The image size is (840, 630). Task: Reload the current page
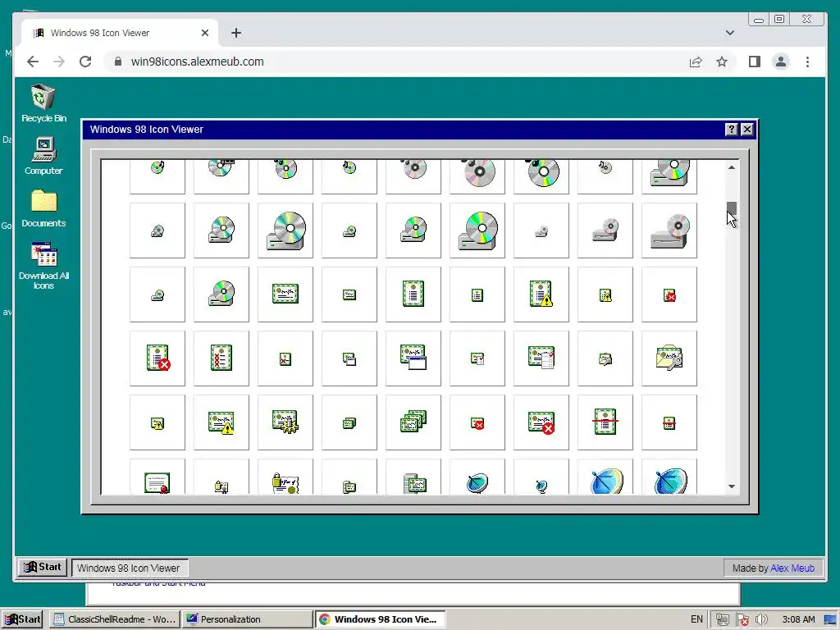tap(85, 62)
